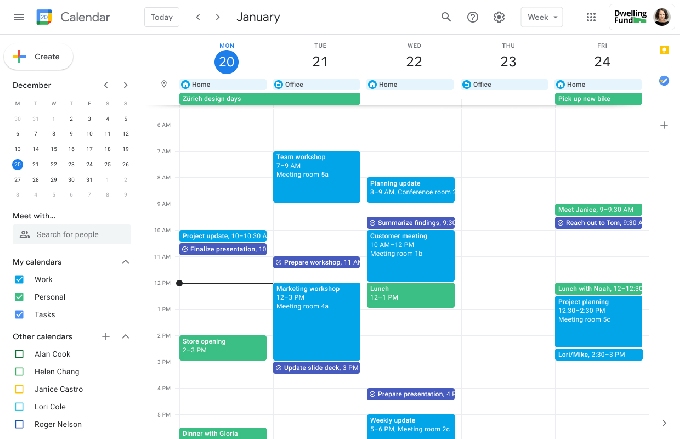680x439 pixels.
Task: Click the Search for people field
Action: pyautogui.click(x=72, y=234)
